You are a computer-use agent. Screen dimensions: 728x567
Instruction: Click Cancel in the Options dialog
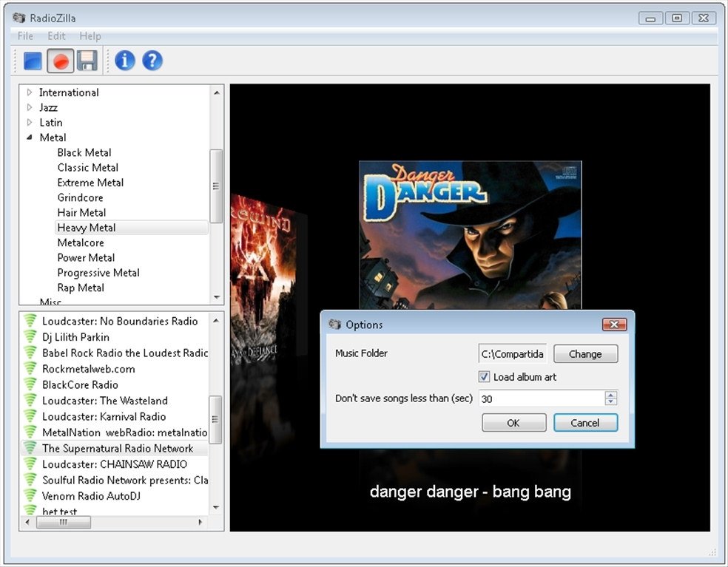click(x=585, y=423)
